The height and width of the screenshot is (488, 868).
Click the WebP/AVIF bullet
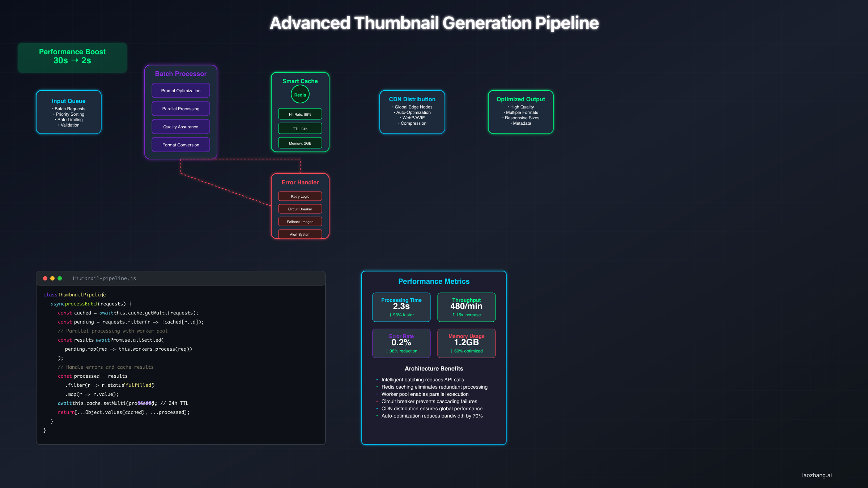click(x=412, y=118)
